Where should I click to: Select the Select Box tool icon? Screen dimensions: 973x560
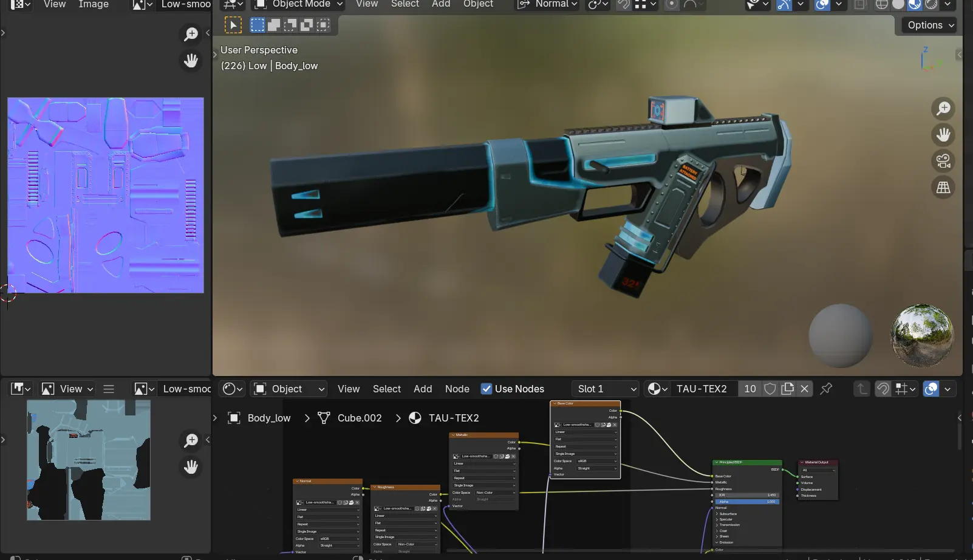233,25
